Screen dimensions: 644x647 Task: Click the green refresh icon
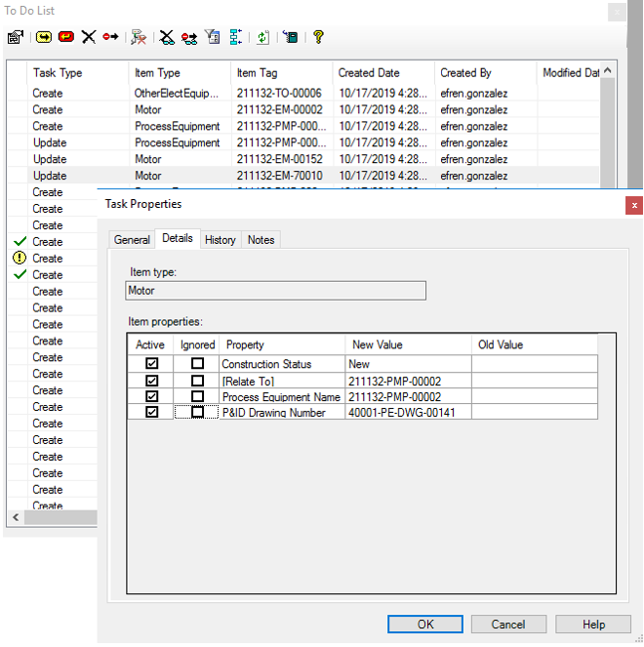262,37
